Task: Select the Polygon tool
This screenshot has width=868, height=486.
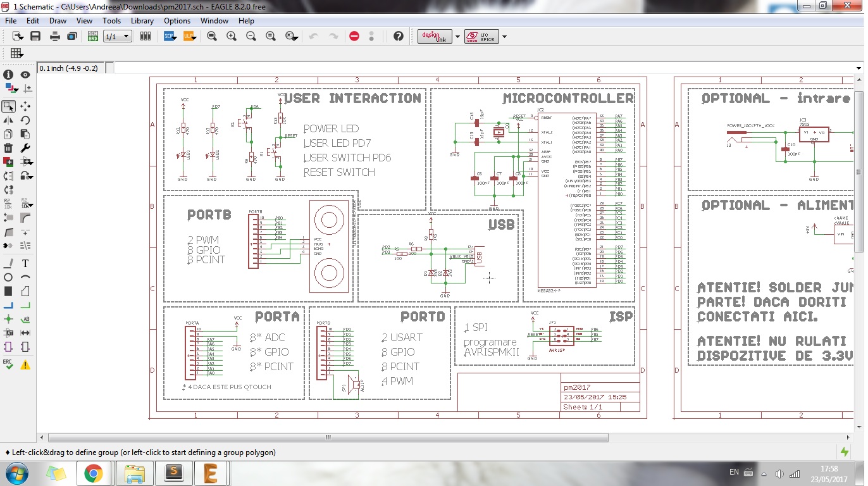Action: (25, 291)
